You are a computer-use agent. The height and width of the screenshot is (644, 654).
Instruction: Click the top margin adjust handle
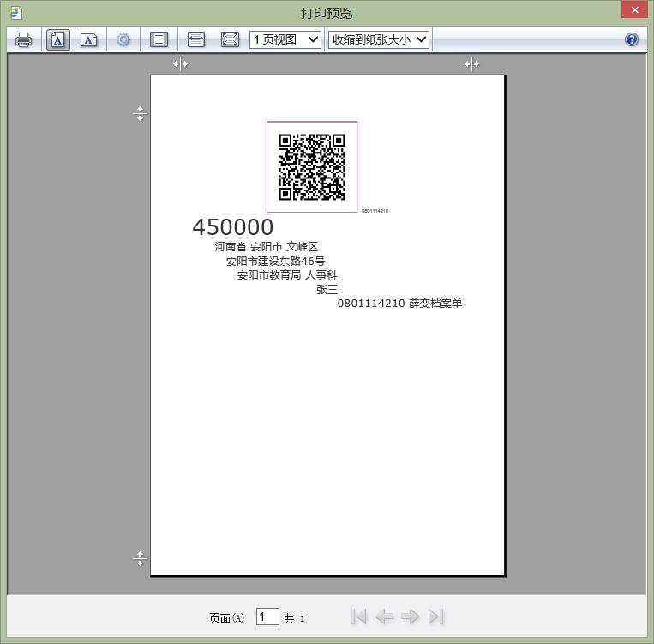[x=141, y=113]
